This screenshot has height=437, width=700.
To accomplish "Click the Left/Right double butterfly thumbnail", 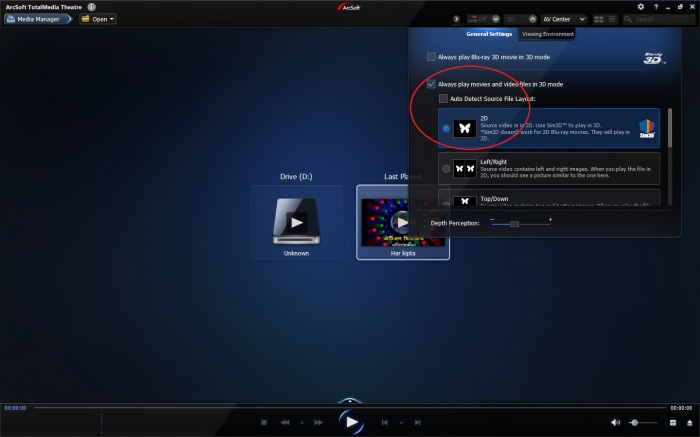I will pos(465,169).
